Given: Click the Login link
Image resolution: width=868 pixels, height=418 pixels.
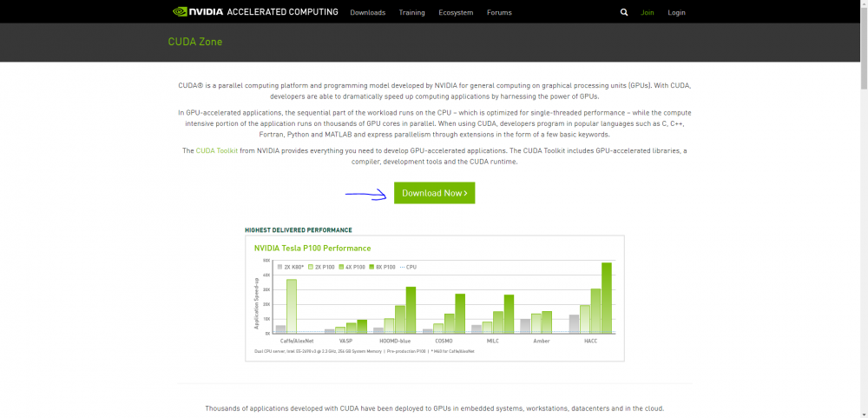Looking at the screenshot, I should click(x=676, y=12).
